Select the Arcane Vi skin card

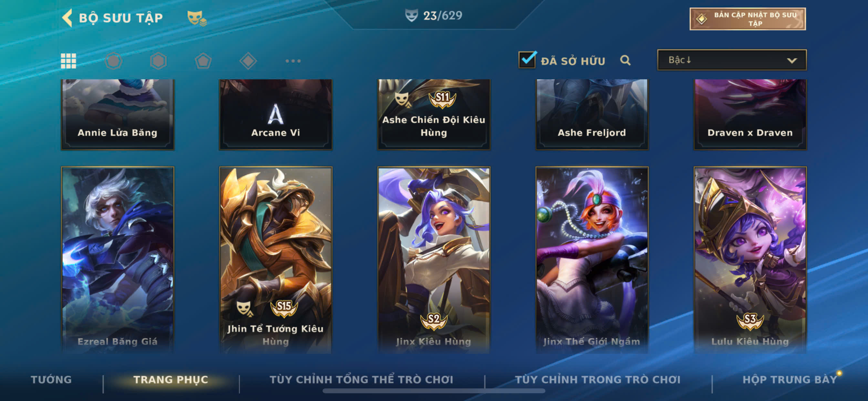point(276,114)
